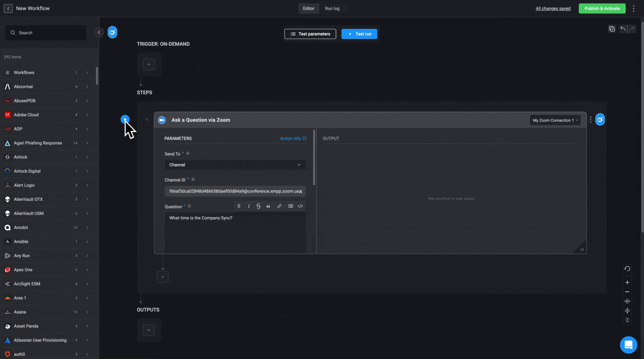Click the Bold formatting icon
644x359 pixels.
pos(239,206)
